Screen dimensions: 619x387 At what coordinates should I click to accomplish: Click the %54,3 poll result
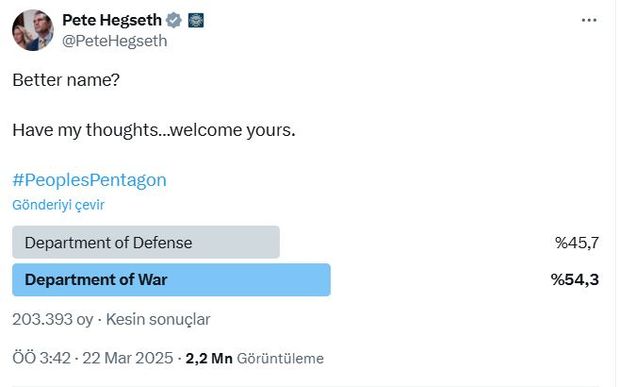click(575, 280)
